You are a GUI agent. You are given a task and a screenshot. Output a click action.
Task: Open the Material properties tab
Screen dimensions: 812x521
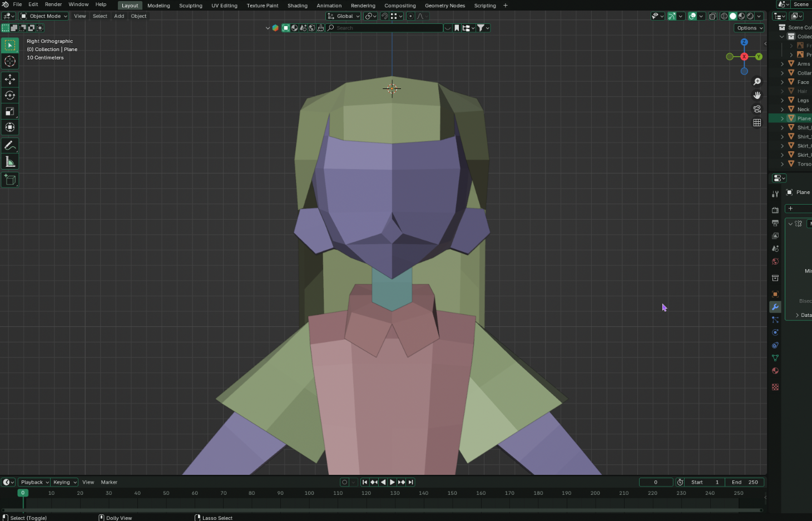(775, 371)
